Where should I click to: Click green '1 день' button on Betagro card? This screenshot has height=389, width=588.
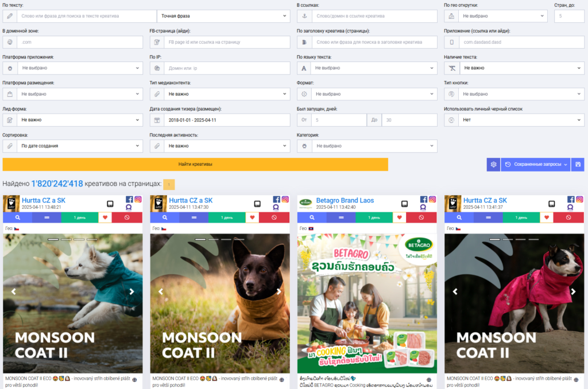coord(374,217)
